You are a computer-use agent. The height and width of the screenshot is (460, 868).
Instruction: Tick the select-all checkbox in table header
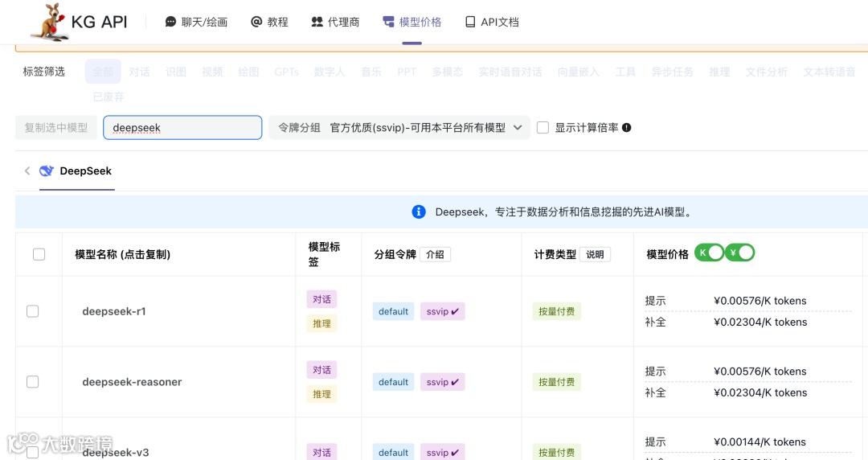click(39, 254)
